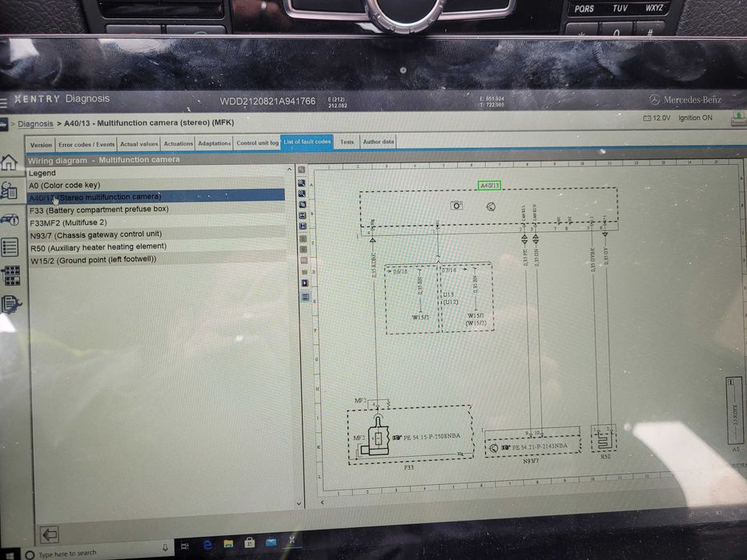
Task: Open the diagnosis stethoscope sidebar icon
Action: [x=9, y=190]
